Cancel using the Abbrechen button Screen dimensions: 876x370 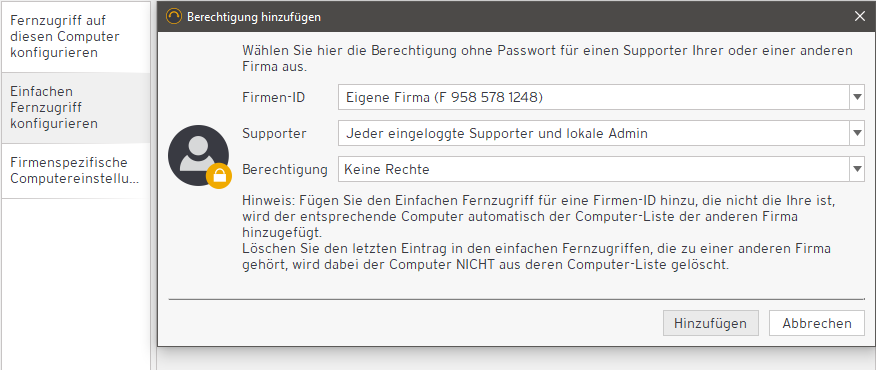click(817, 323)
